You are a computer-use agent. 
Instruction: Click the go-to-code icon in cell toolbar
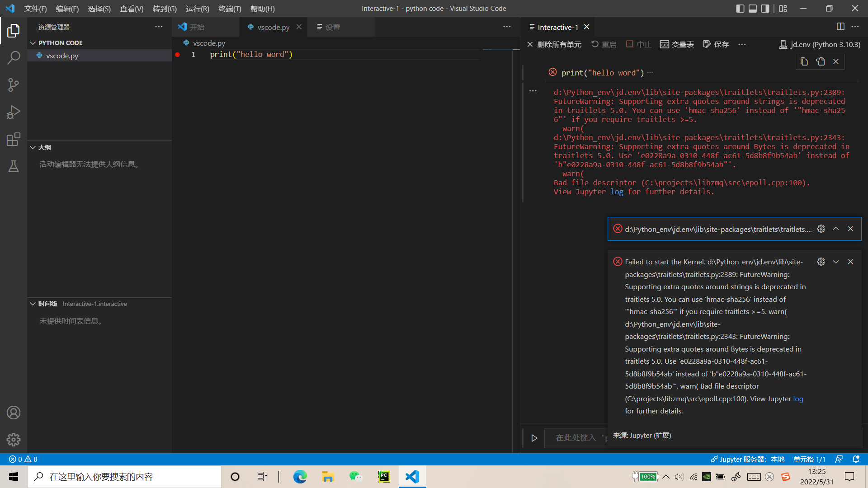(820, 61)
